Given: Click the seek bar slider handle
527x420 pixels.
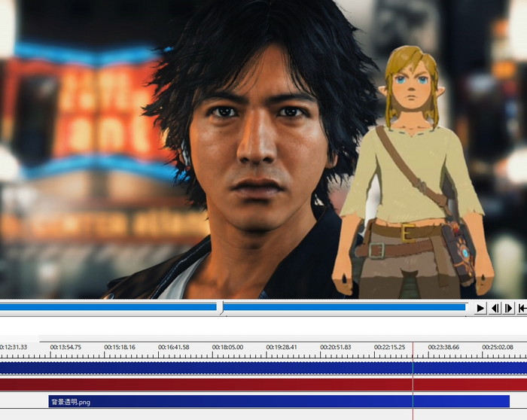Looking at the screenshot, I should pyautogui.click(x=221, y=308).
